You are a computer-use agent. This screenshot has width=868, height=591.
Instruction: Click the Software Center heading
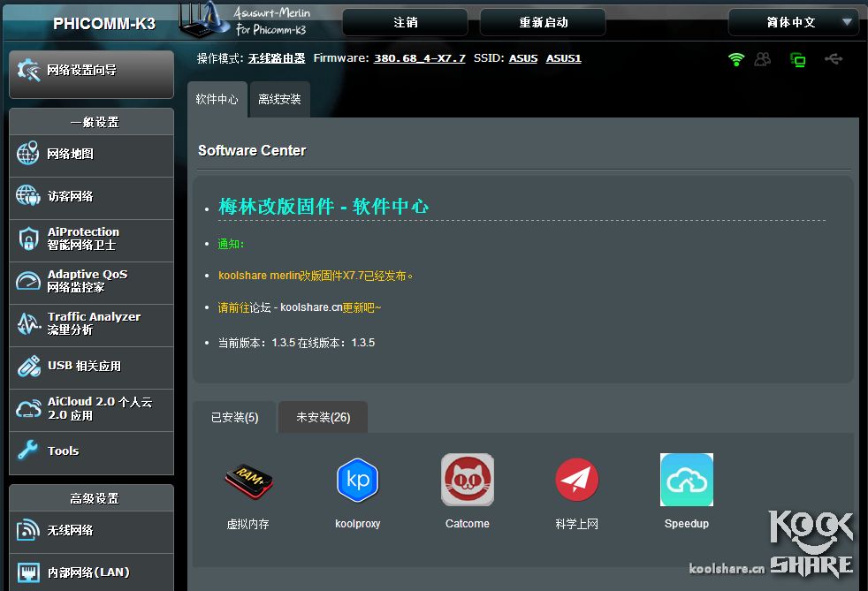[252, 150]
